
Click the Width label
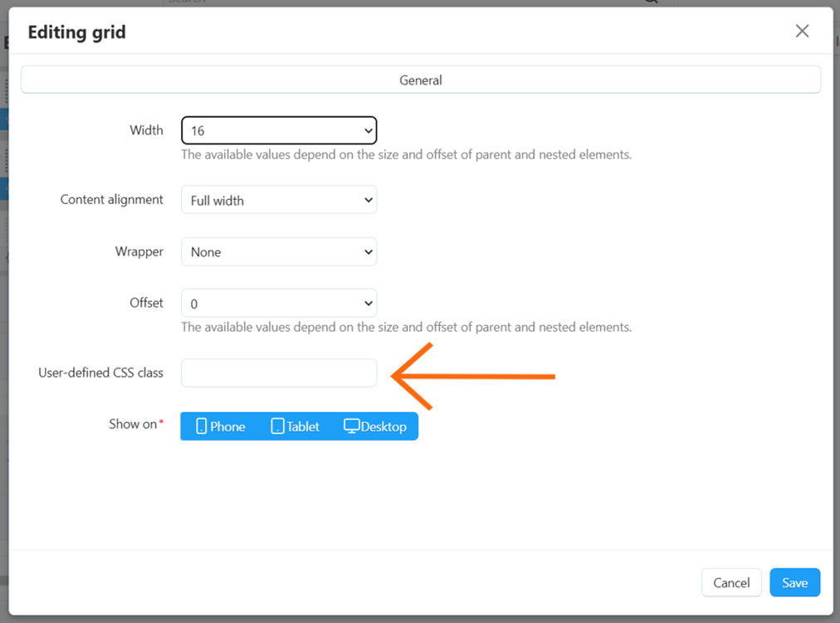pyautogui.click(x=146, y=130)
